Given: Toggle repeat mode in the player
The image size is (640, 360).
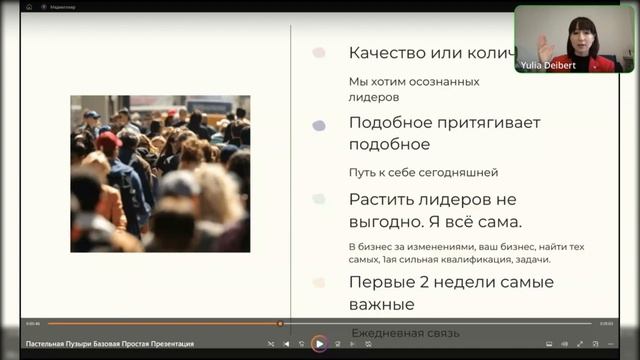Looking at the screenshot, I should (368, 344).
